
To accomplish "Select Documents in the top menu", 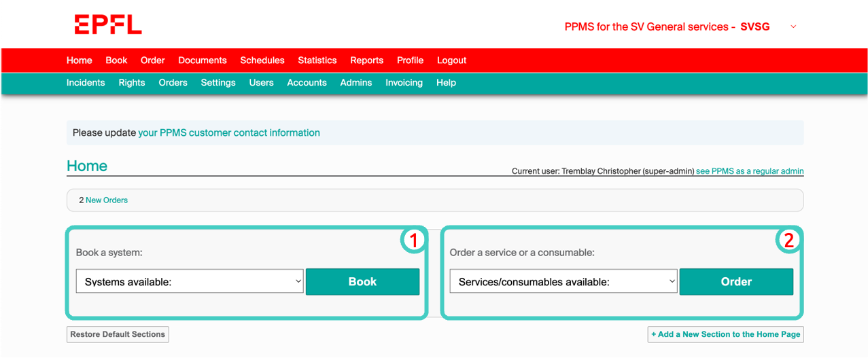I will tap(202, 60).
